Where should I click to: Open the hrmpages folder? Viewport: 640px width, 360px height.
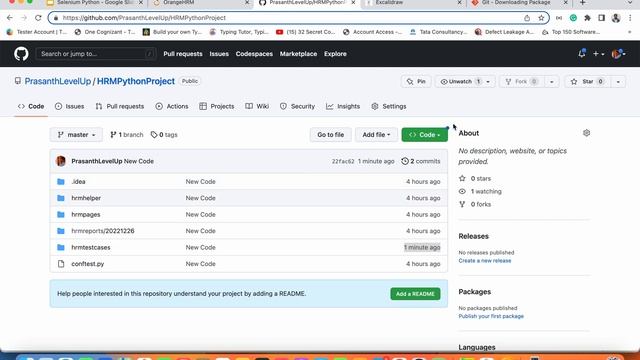tap(86, 214)
